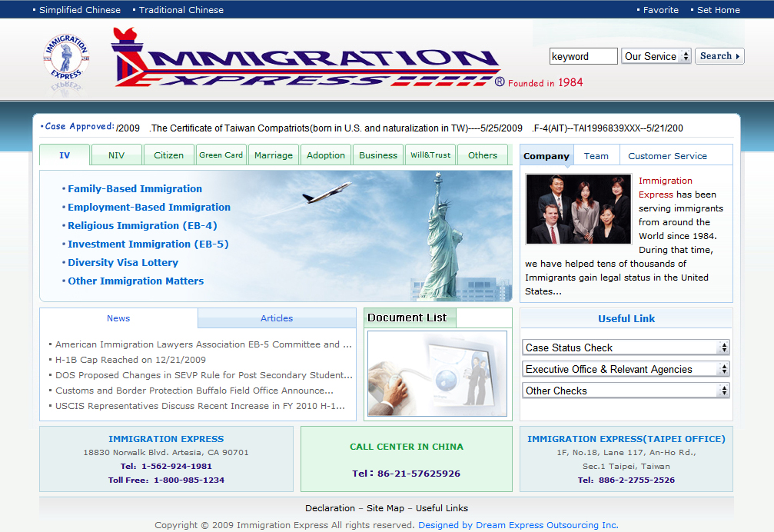774x532 pixels.
Task: Open the Our Service dropdown
Action: point(656,56)
